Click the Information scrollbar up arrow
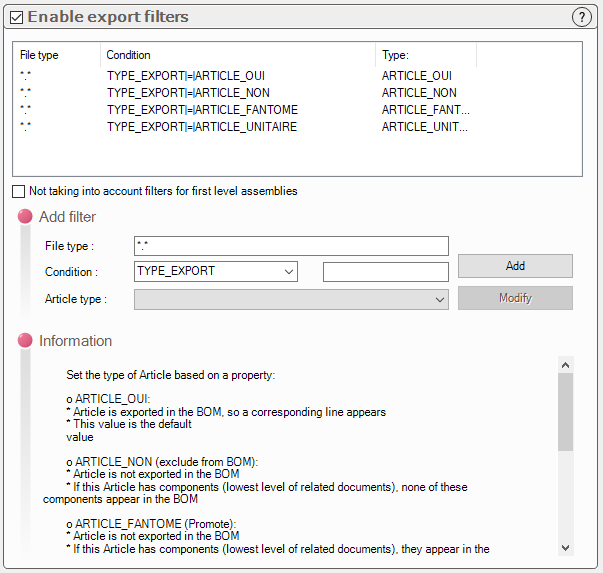Screen dimensions: 603x573 [566, 366]
